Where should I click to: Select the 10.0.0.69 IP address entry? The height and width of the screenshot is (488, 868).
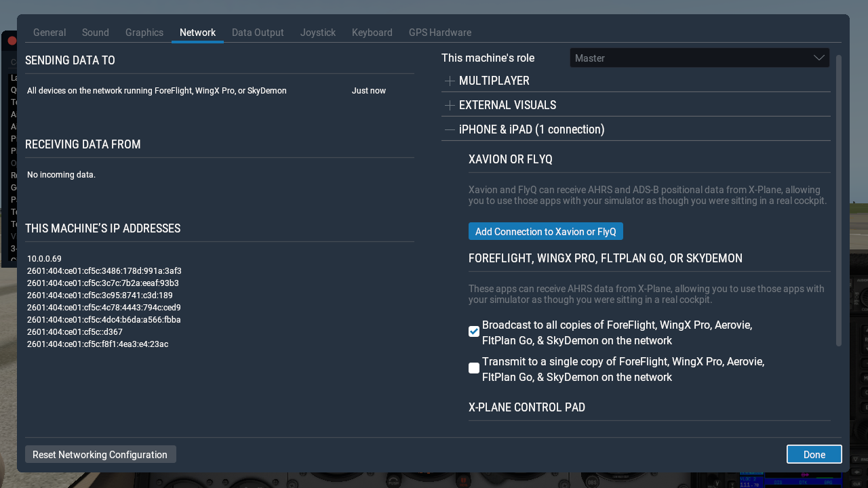tap(45, 259)
